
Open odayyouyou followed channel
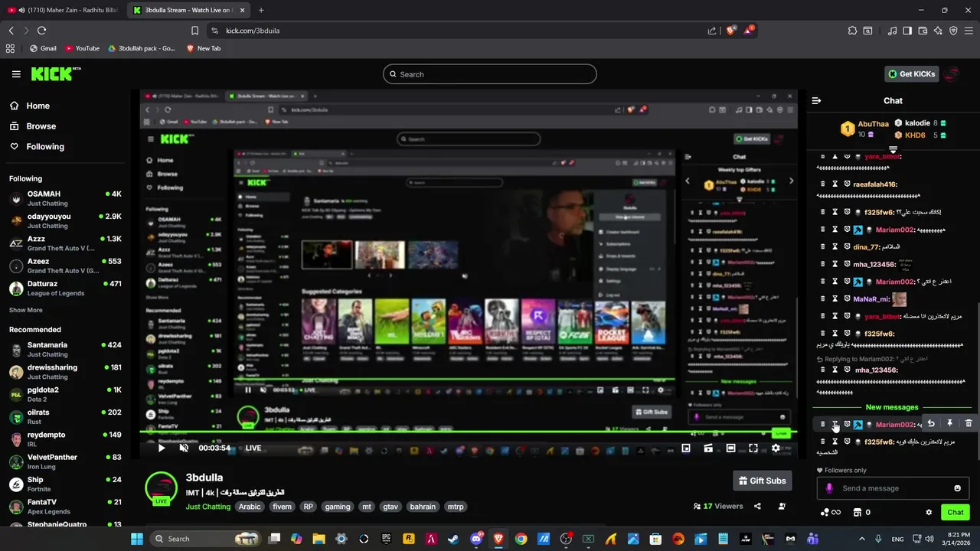click(65, 220)
